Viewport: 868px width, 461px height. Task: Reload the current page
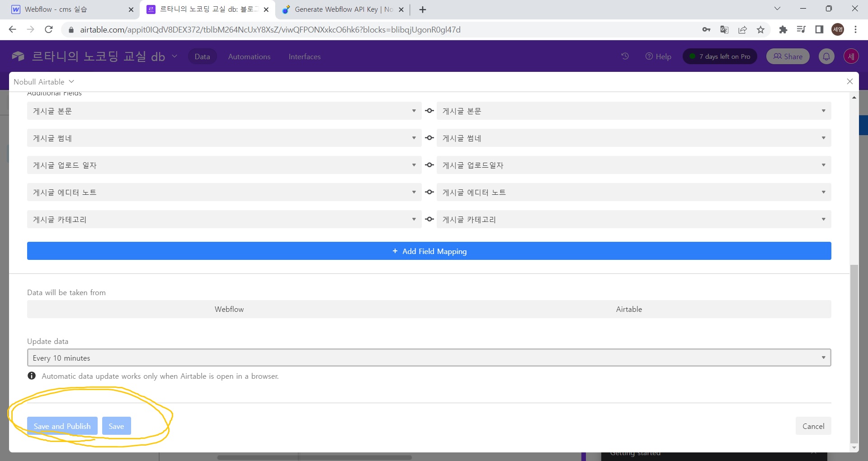[x=49, y=29]
